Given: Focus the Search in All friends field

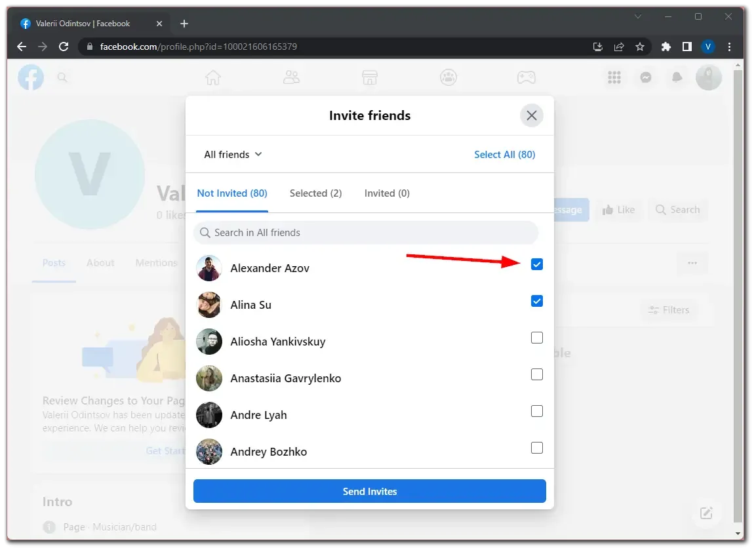Looking at the screenshot, I should 365,233.
